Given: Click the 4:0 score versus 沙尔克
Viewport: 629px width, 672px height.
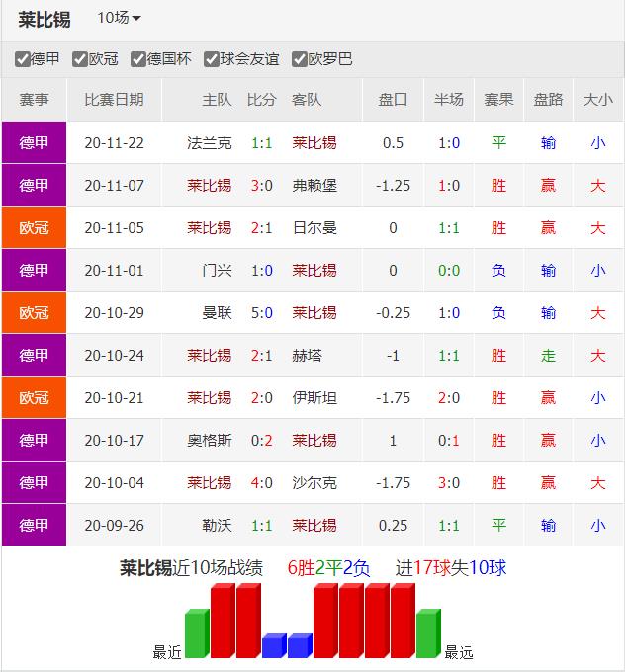Looking at the screenshot, I should tap(261, 483).
